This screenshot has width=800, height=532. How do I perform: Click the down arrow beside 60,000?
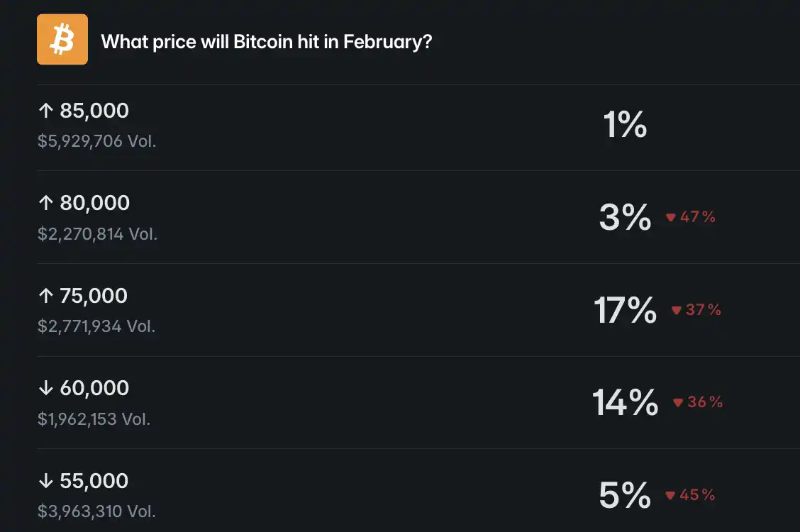click(x=46, y=388)
